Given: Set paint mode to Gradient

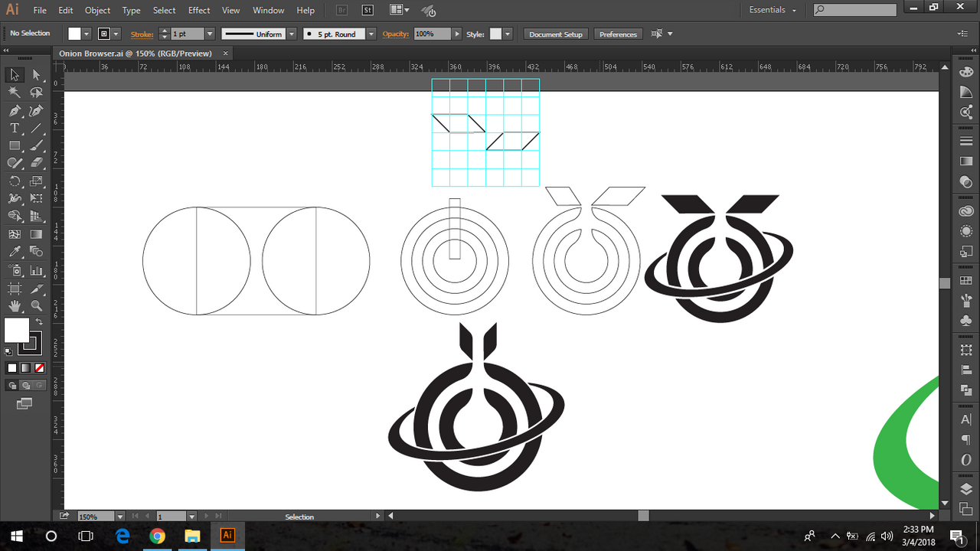Looking at the screenshot, I should (24, 368).
